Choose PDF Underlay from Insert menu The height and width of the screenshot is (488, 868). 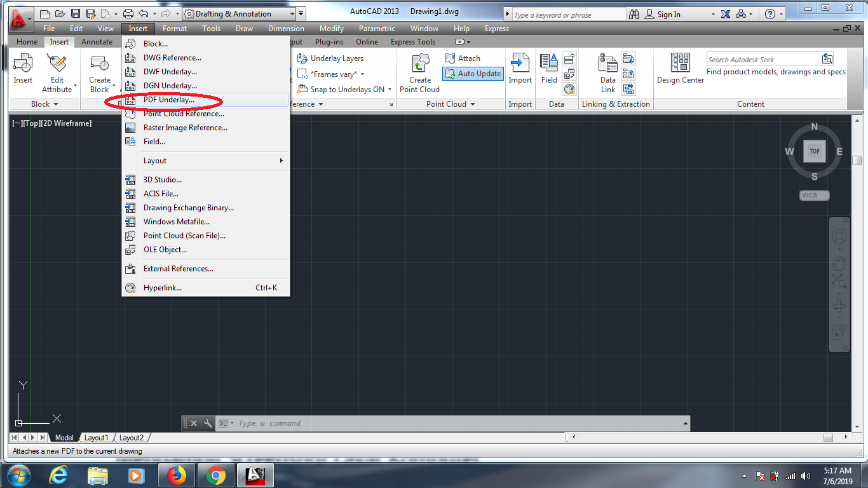tap(206, 100)
